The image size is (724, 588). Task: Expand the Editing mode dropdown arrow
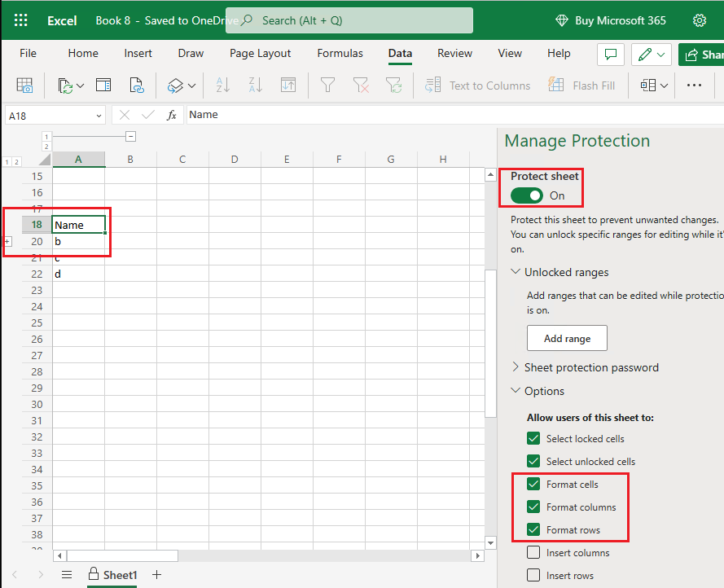pyautogui.click(x=661, y=55)
